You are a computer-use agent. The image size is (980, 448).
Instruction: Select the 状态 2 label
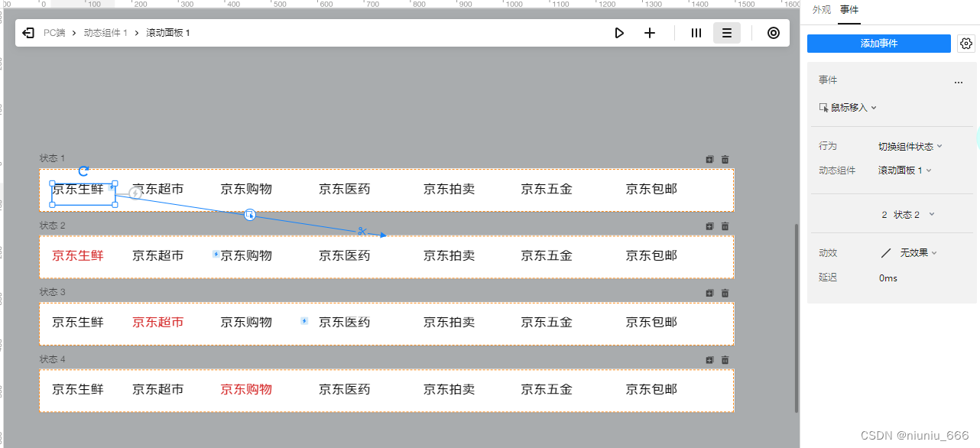point(53,226)
